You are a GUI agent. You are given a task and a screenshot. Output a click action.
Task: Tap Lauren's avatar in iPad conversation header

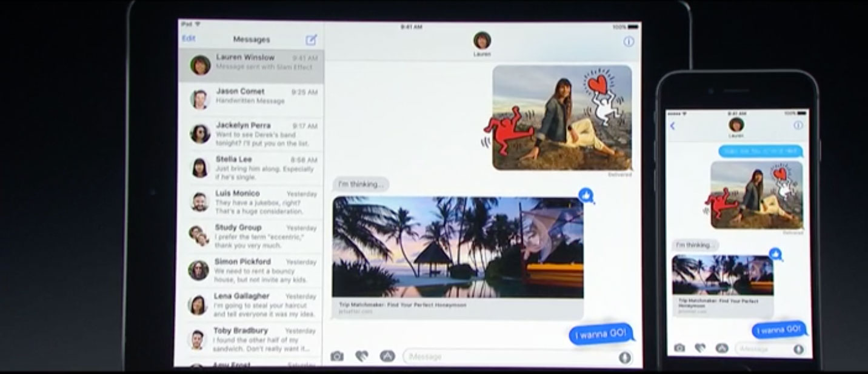tap(482, 41)
